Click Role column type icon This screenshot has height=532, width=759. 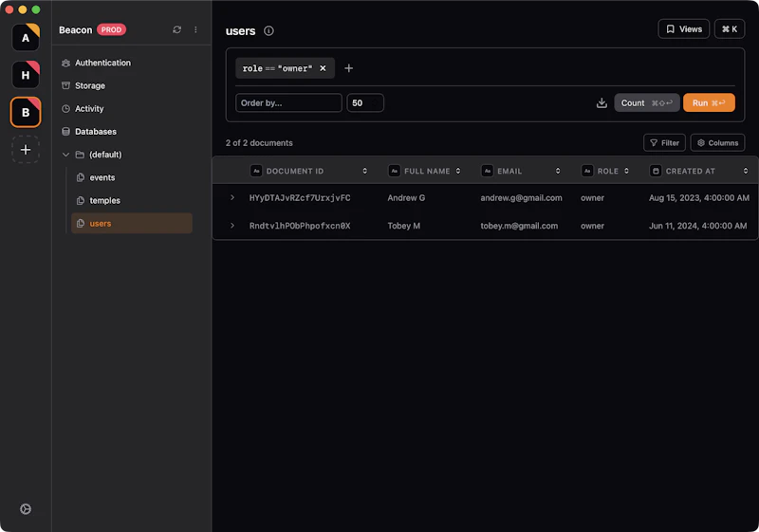[587, 171]
